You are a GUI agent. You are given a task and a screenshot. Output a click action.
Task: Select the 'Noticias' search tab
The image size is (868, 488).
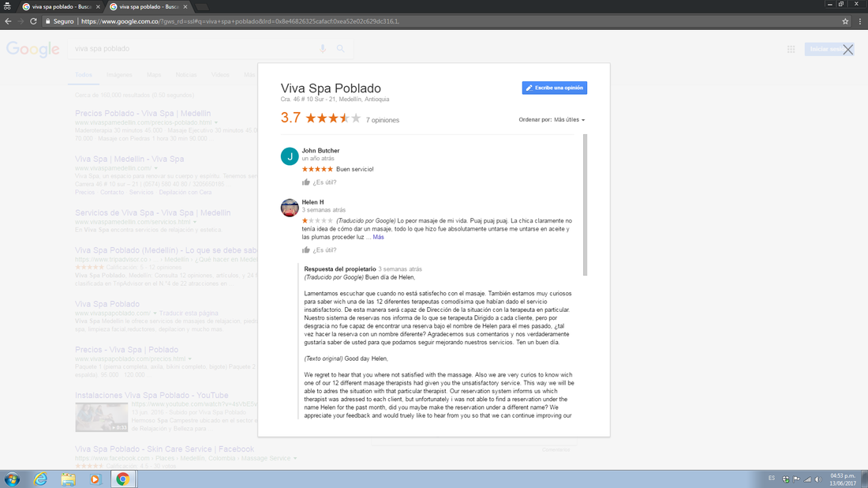[x=186, y=75]
